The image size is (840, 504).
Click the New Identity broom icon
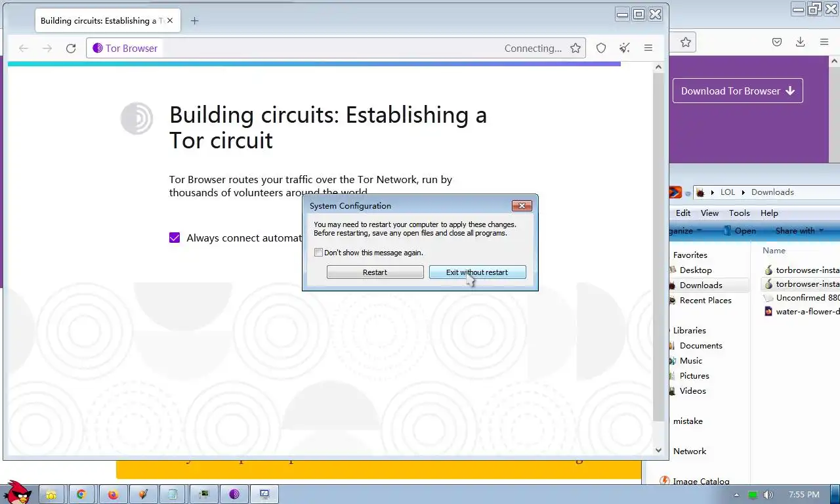625,48
